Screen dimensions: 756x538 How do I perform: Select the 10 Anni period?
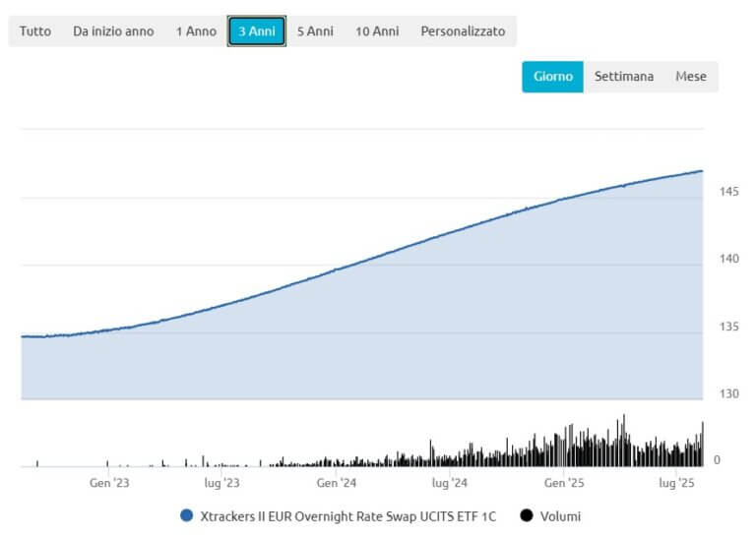[377, 31]
